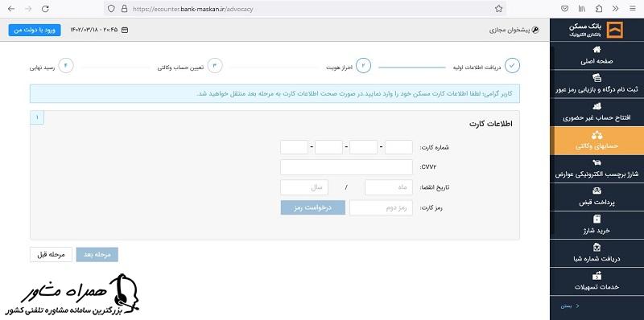The image size is (644, 320).
Task: Click the browser forward arrow
Action: tap(28, 9)
